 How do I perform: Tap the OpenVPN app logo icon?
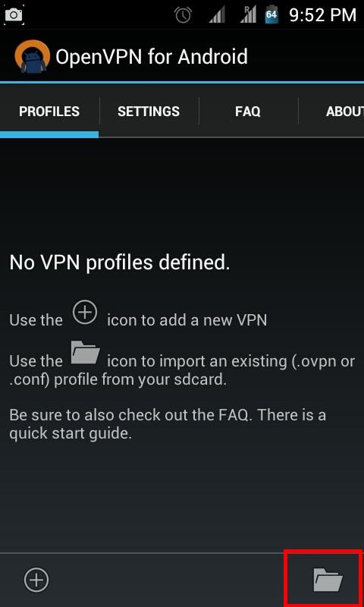33,56
